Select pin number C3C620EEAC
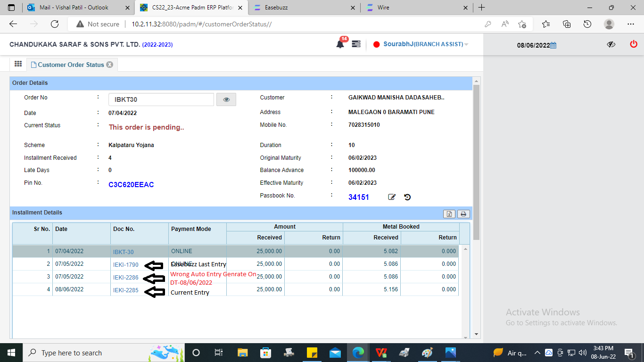644x362 pixels. pos(131,185)
